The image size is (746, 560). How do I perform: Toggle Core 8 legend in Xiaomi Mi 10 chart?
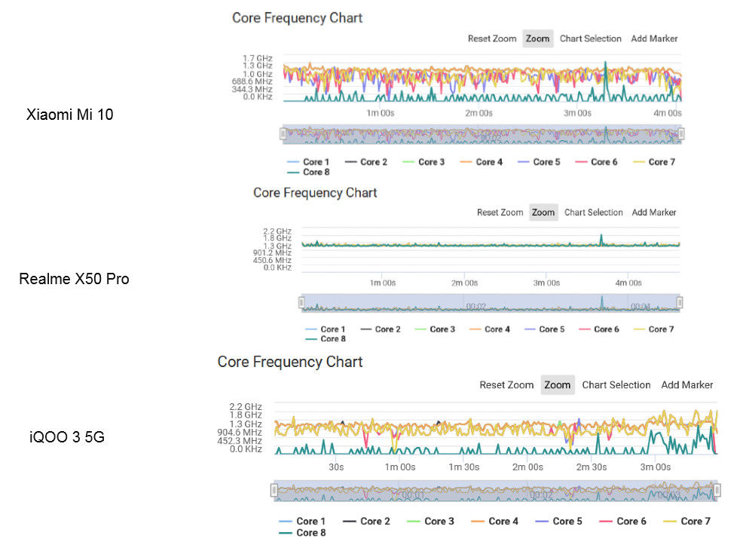(308, 172)
